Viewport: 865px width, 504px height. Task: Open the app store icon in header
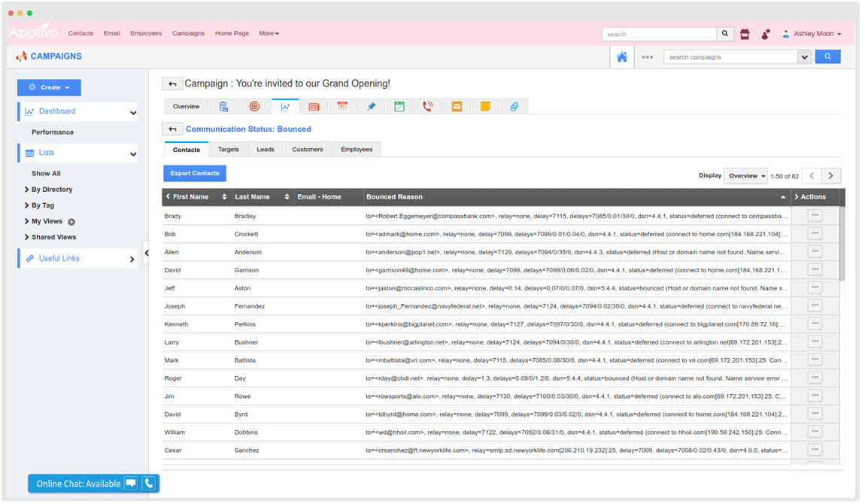[745, 34]
